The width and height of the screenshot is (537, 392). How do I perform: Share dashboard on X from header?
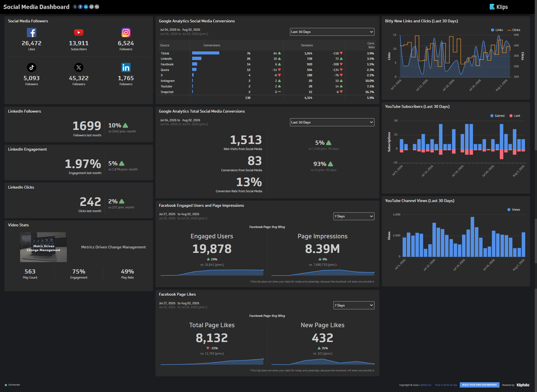75,7
